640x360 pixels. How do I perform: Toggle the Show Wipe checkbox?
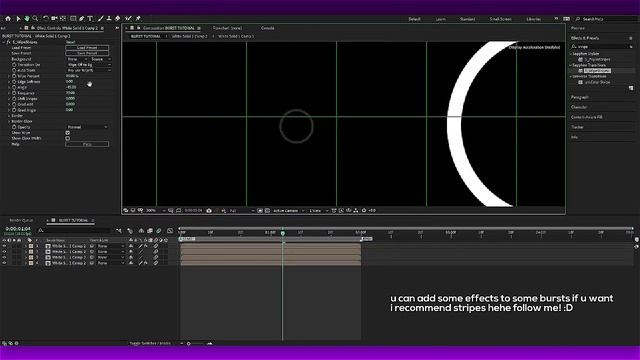[68, 133]
